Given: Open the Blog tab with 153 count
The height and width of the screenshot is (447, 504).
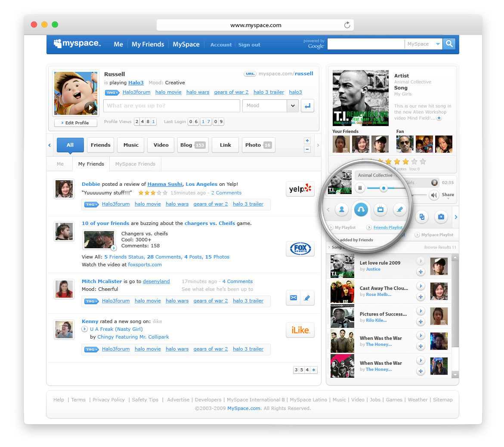Looking at the screenshot, I should pyautogui.click(x=193, y=145).
